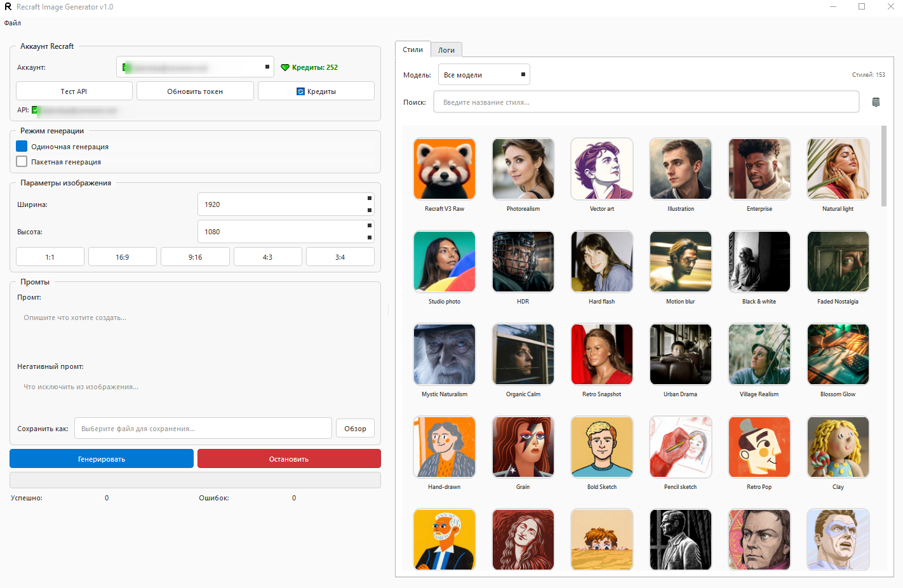903x588 pixels.
Task: Choose the Pencil sketch style preview
Action: (x=680, y=446)
